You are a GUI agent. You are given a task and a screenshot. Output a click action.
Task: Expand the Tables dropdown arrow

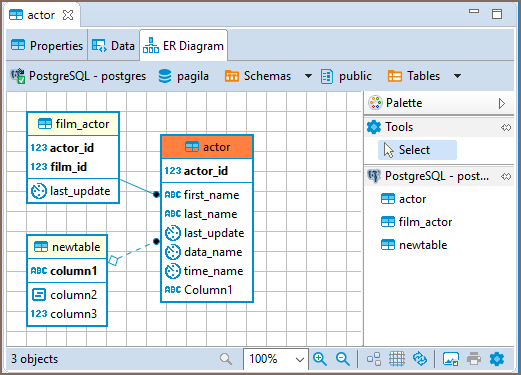[458, 76]
